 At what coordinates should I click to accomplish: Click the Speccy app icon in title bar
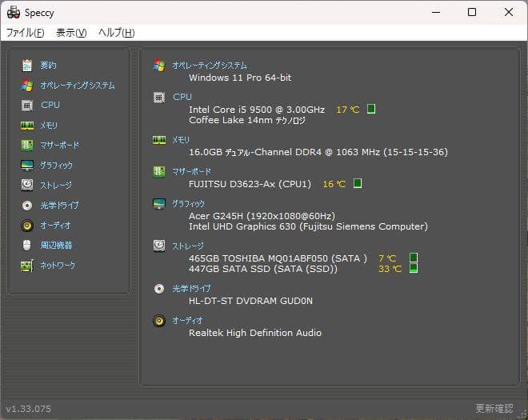coord(14,13)
